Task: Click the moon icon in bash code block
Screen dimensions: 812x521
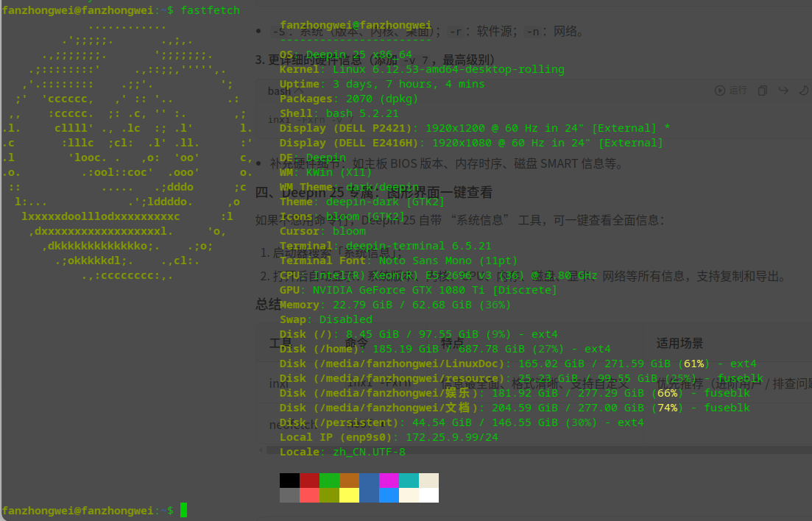Action: tap(804, 91)
